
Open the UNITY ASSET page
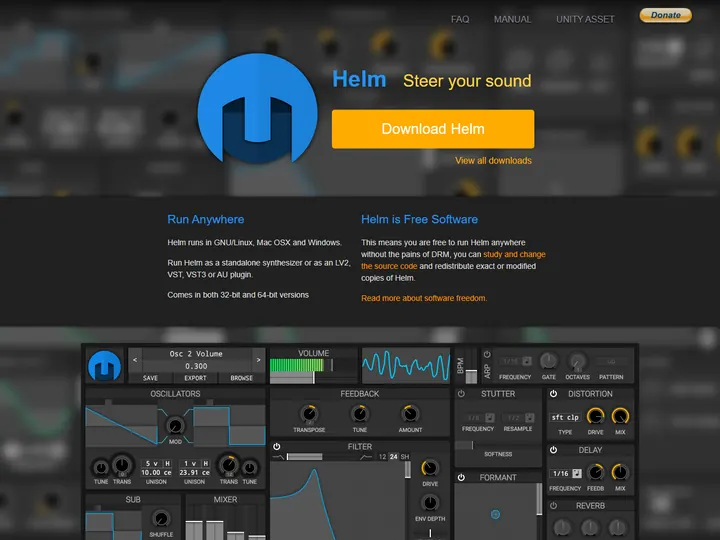click(x=585, y=19)
